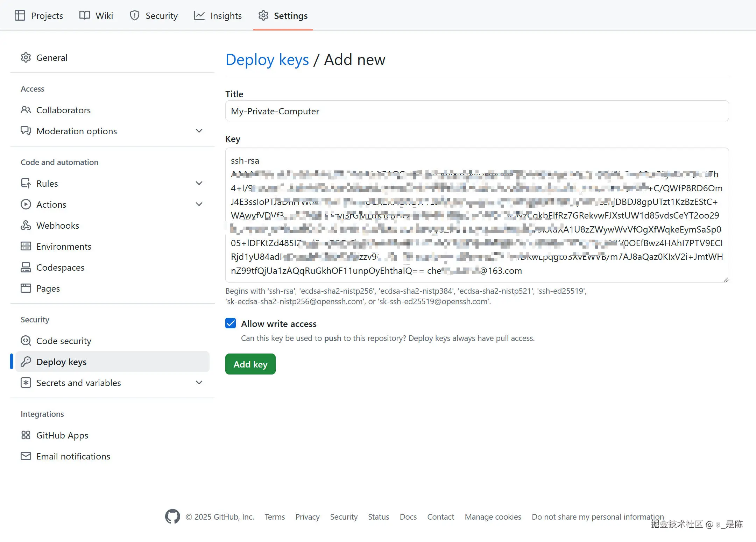Expand the Actions section chevron
The width and height of the screenshot is (756, 542).
199,205
